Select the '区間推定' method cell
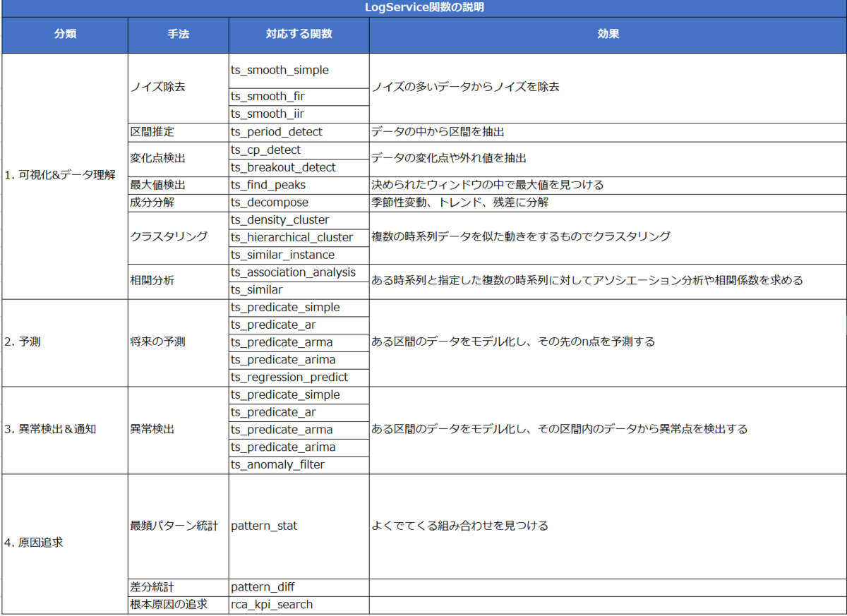The image size is (847, 616). tap(178, 132)
